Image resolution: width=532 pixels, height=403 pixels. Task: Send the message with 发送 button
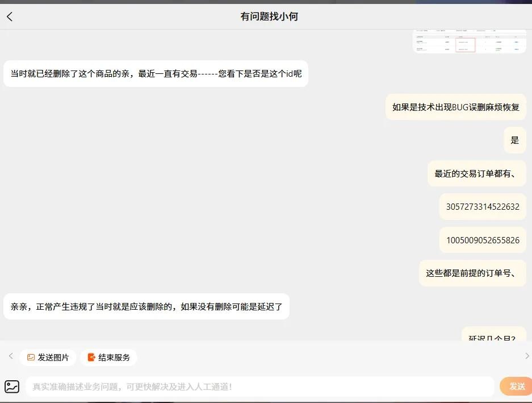coord(516,387)
